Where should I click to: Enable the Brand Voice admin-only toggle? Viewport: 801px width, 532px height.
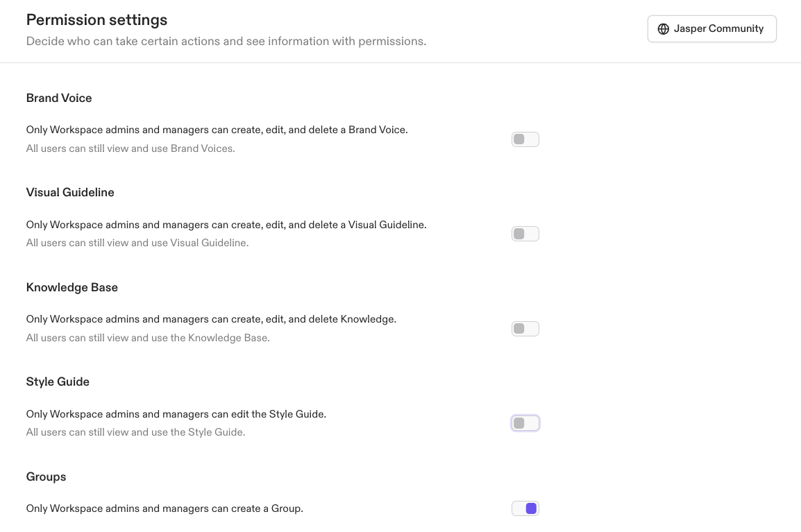(x=525, y=139)
